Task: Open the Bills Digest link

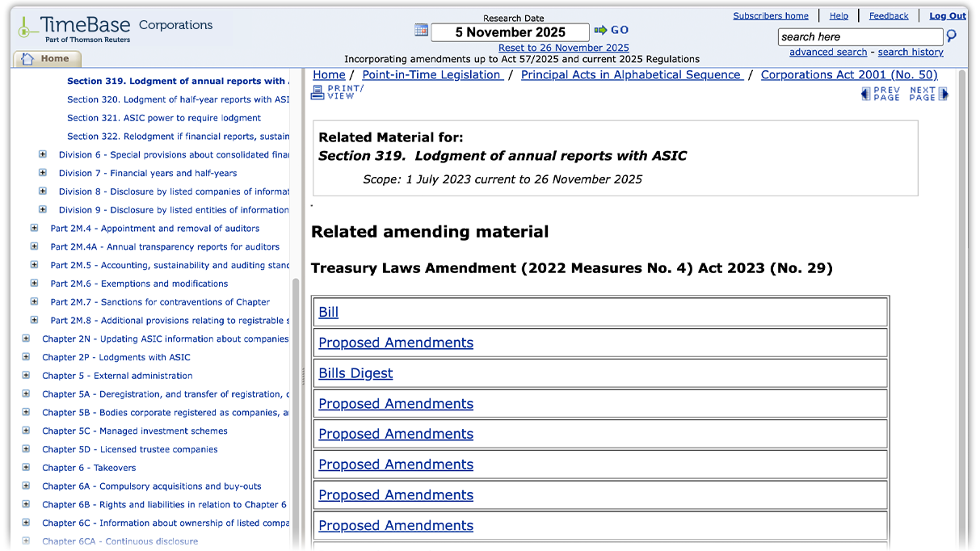Action: coord(355,373)
